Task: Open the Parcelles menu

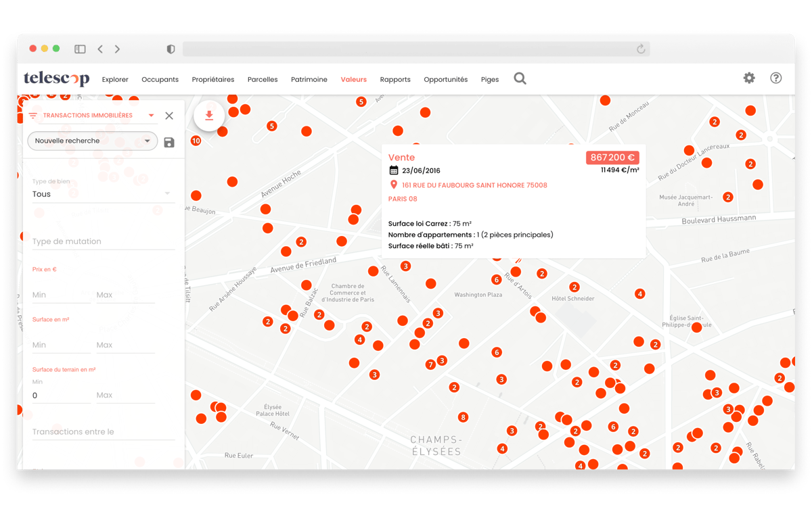Action: point(263,79)
